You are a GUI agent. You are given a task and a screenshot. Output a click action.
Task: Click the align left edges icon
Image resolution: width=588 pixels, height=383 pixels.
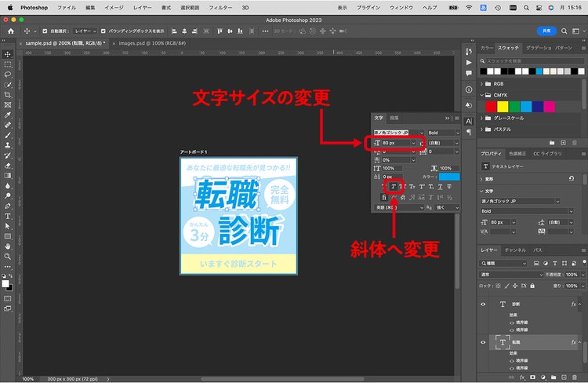click(174, 31)
